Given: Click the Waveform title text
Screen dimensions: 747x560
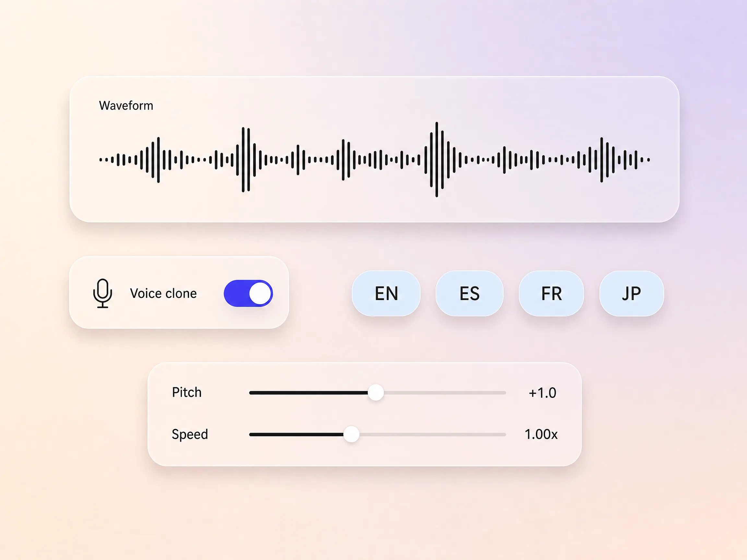Looking at the screenshot, I should click(126, 106).
